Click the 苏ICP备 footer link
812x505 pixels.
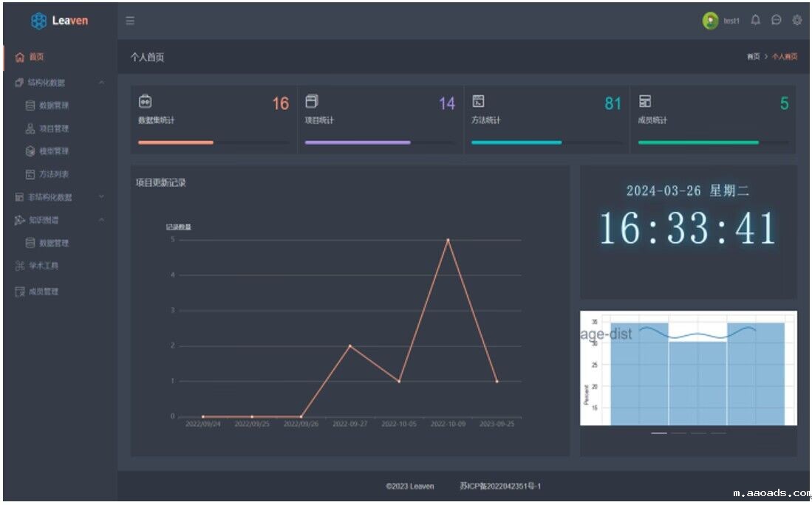500,486
